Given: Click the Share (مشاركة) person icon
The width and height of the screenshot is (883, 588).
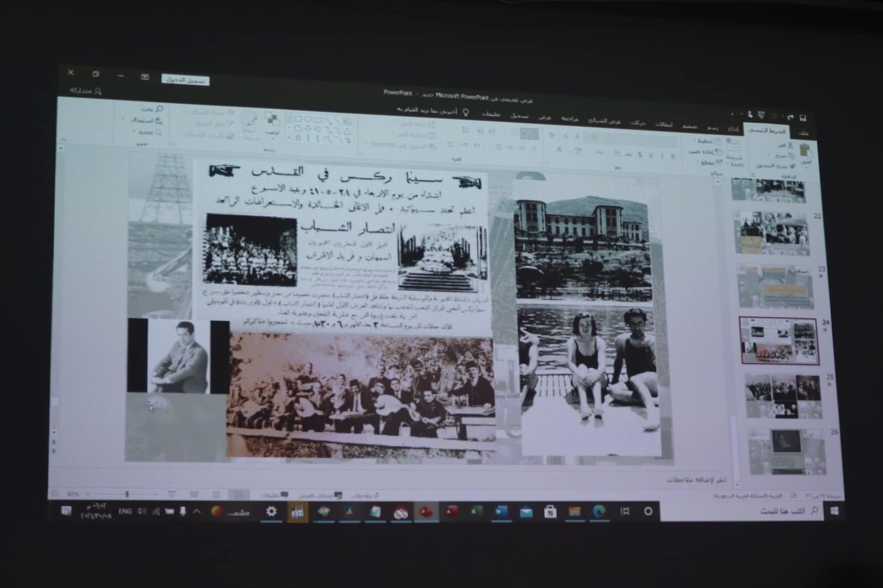Looking at the screenshot, I should pyautogui.click(x=98, y=92).
